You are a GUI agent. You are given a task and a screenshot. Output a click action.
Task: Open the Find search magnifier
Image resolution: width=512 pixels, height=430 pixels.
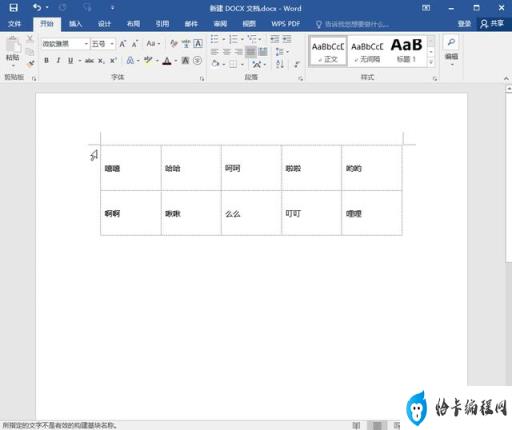(x=451, y=42)
